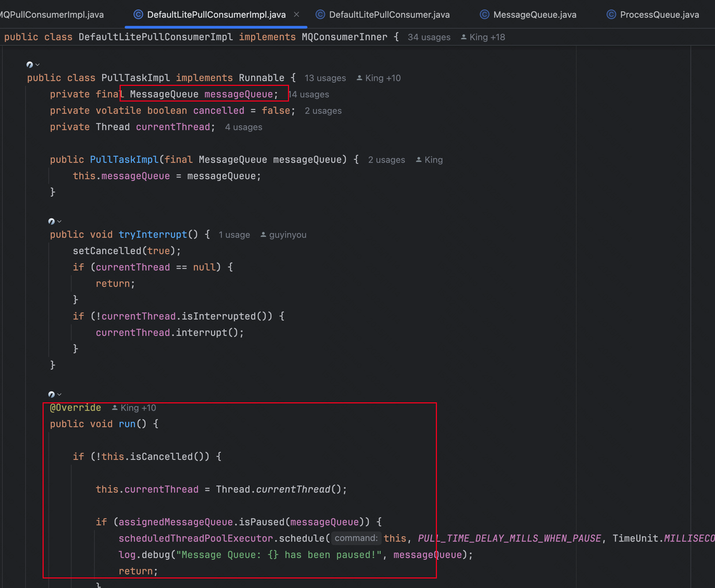Screen dimensions: 715x588
Task: Click the 34 usages hint
Action: [429, 37]
